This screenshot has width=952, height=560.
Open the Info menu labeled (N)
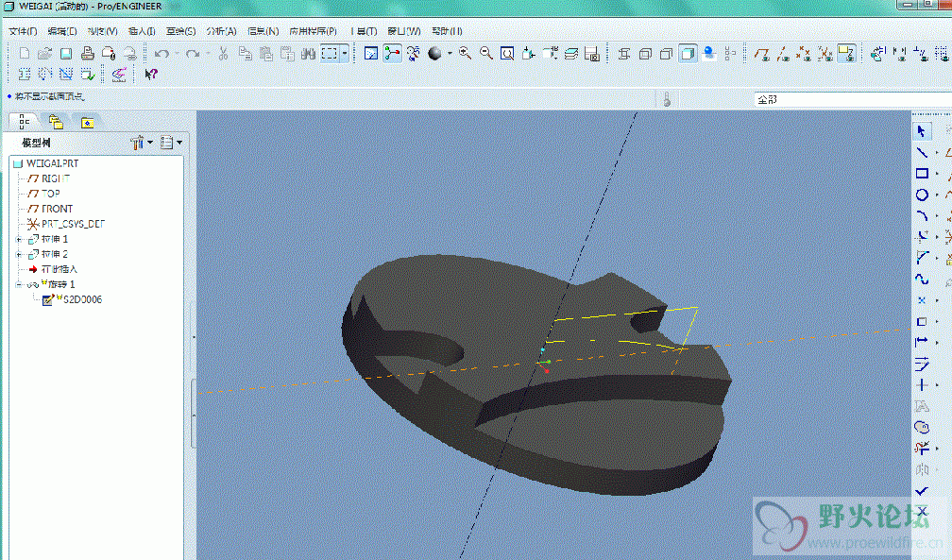(x=263, y=31)
